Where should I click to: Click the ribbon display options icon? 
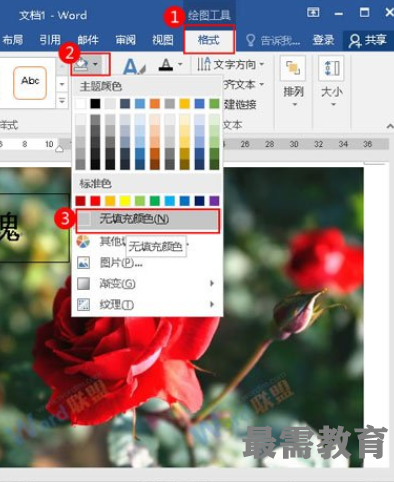click(313, 13)
